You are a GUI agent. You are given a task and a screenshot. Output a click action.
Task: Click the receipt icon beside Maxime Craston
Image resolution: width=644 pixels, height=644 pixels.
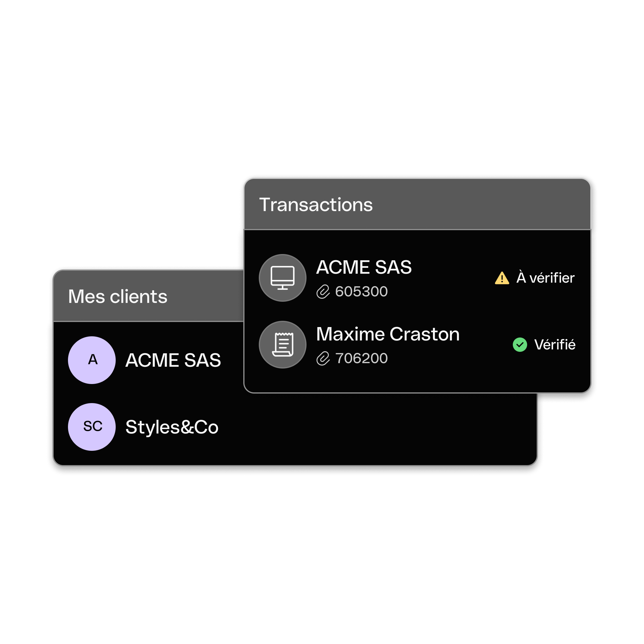tap(282, 344)
